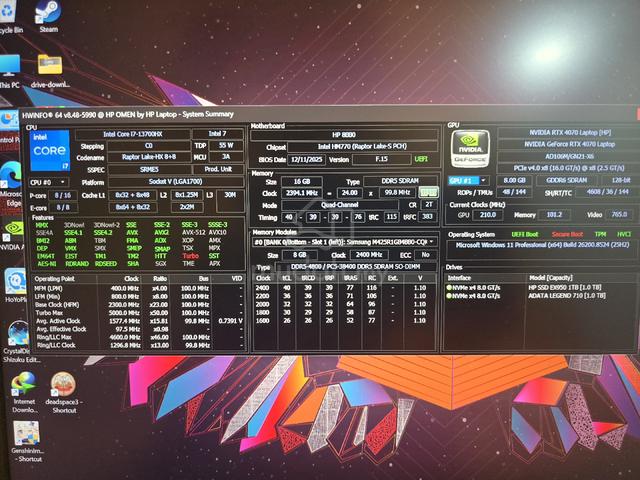
Task: Click the red 'Turbo' feature label
Action: coord(190,256)
